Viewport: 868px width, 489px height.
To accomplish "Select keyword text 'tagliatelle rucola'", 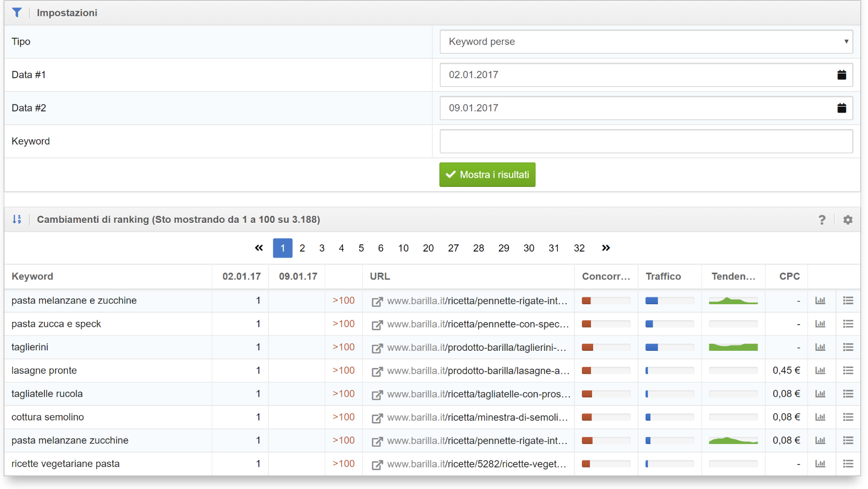I will pos(47,394).
